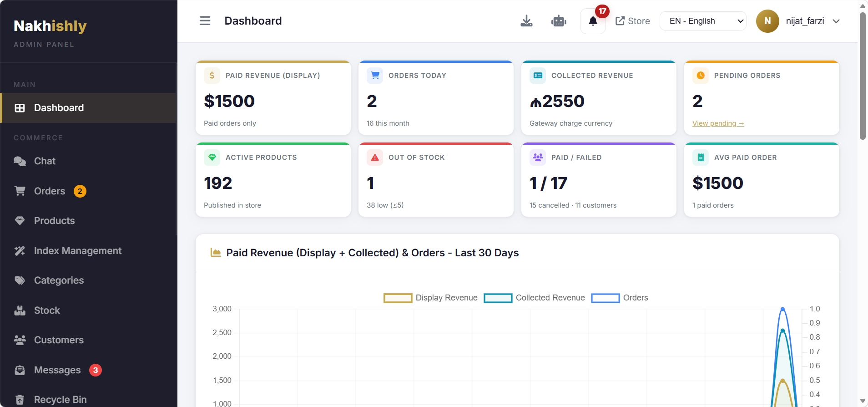Open Index Management in the sidebar
Image resolution: width=868 pixels, height=407 pixels.
point(89,251)
